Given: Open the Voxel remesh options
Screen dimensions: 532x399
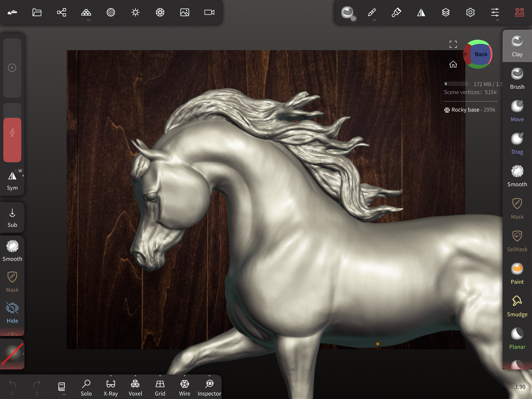Looking at the screenshot, I should pos(135,388).
